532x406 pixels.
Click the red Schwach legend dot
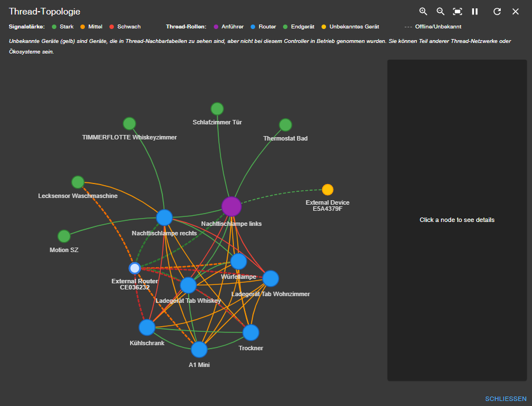[112, 27]
